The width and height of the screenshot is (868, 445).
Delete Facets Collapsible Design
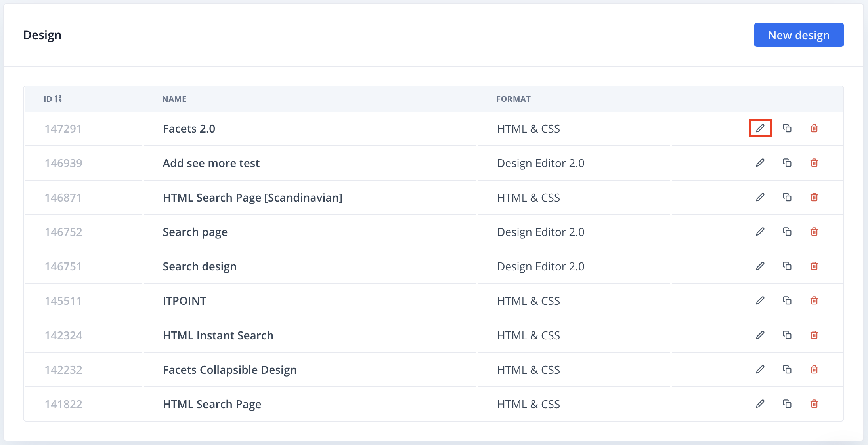tap(814, 369)
